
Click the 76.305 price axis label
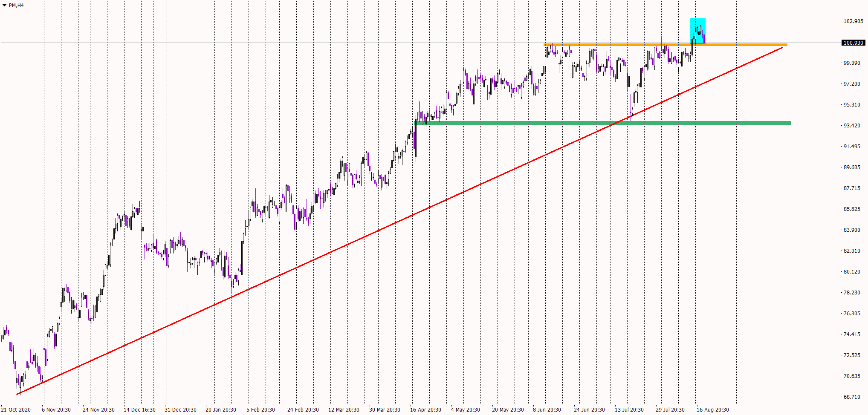(x=852, y=314)
